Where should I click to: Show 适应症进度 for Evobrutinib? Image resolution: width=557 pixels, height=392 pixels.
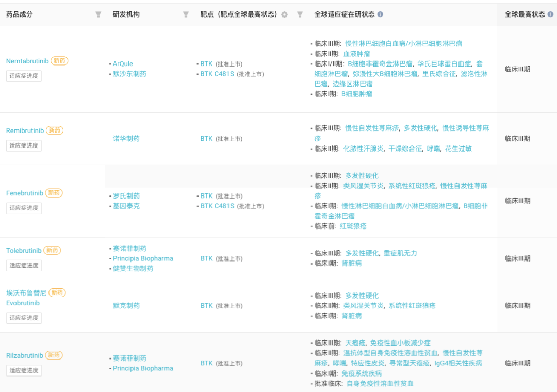pos(24,318)
